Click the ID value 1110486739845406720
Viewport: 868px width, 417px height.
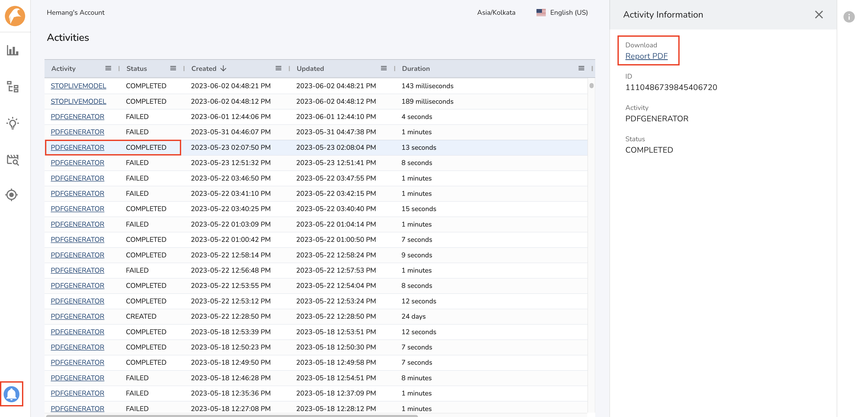671,87
